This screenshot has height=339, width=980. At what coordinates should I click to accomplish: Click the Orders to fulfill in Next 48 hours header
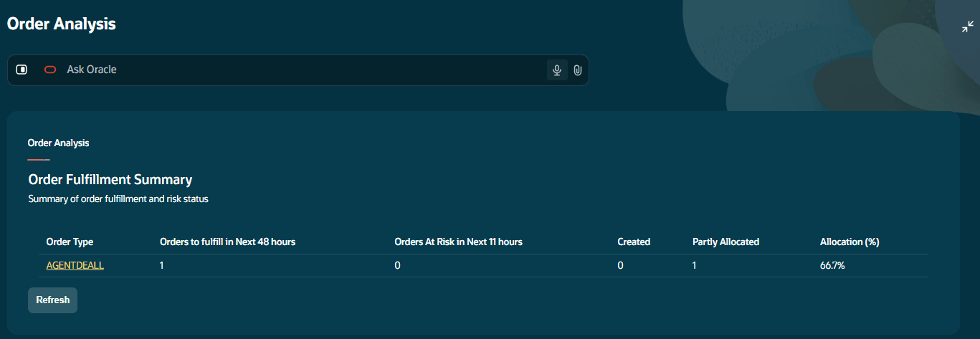pos(227,242)
